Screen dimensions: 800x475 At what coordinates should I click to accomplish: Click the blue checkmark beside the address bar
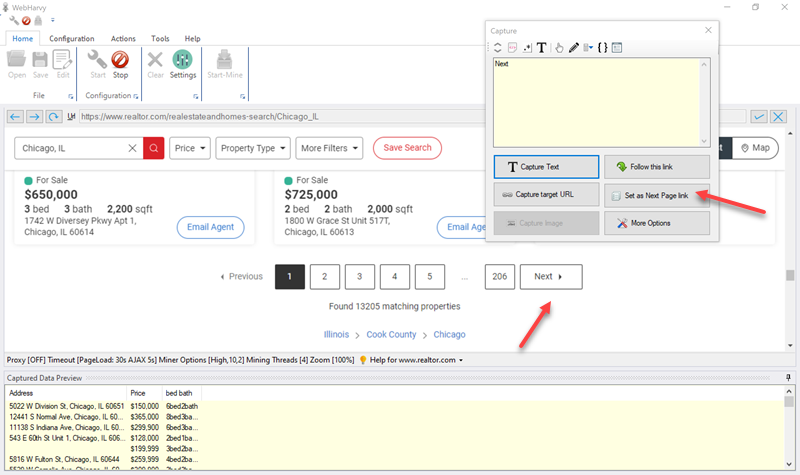[759, 117]
